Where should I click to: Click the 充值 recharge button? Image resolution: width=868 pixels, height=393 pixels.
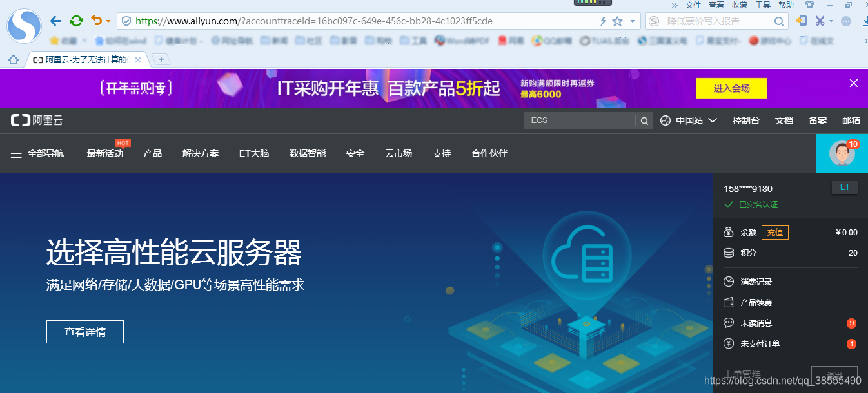775,233
